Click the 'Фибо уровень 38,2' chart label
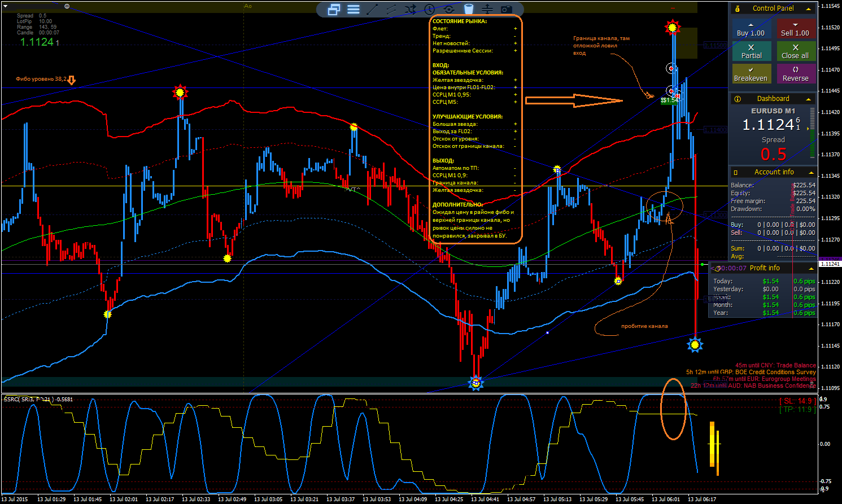 pos(41,79)
